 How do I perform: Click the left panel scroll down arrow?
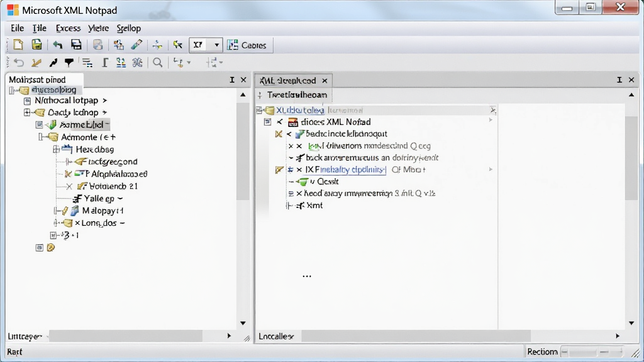(243, 324)
